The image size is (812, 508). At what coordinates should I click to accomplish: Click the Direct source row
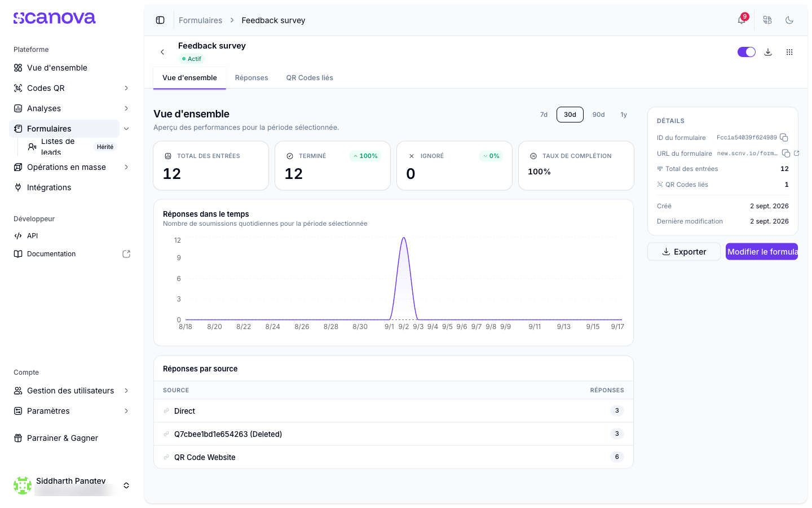(x=394, y=411)
